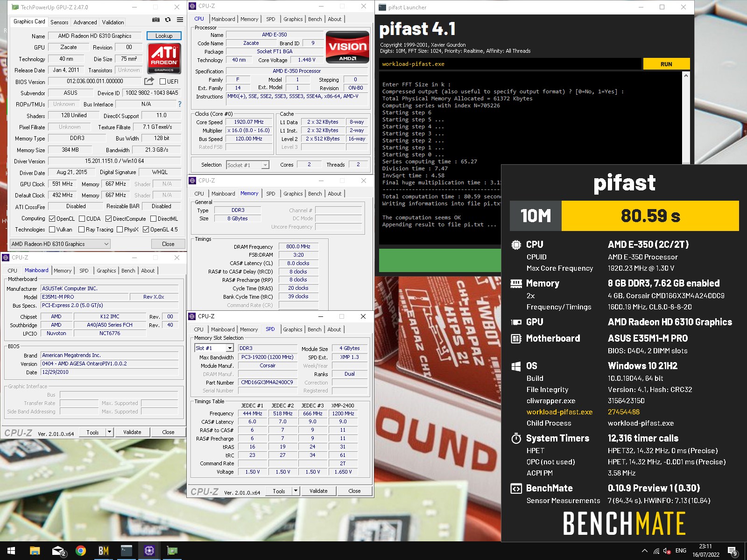Open Windows Start menu
The width and height of the screenshot is (747, 560).
point(11,551)
